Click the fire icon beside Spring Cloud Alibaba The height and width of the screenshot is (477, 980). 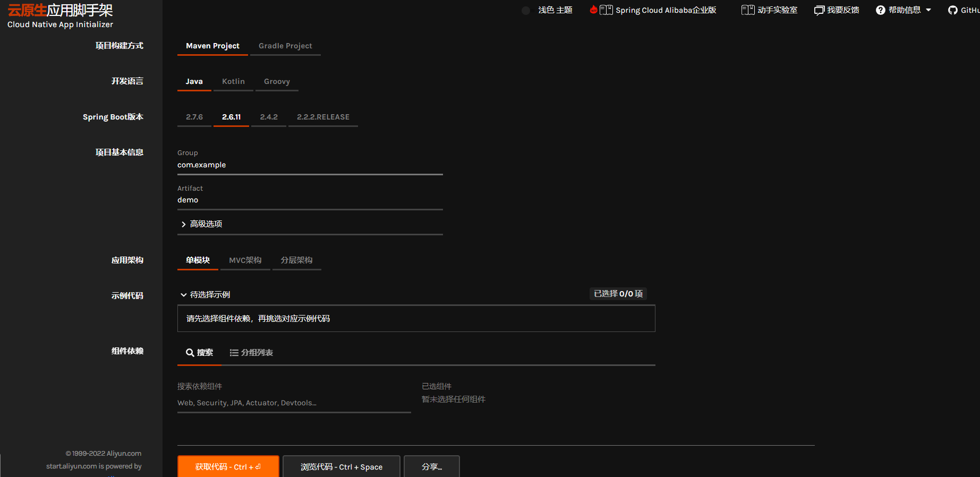(593, 10)
